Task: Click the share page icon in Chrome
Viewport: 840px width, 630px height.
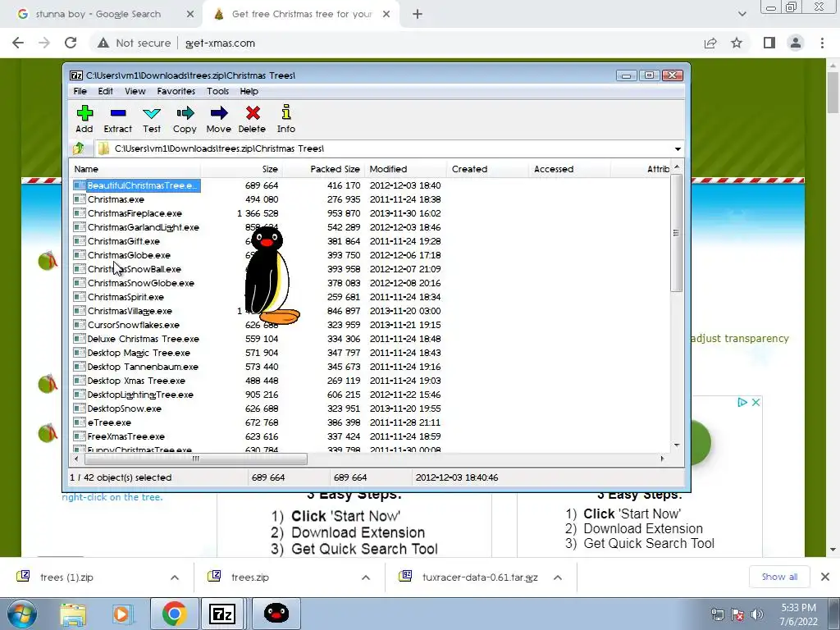Action: [x=710, y=43]
